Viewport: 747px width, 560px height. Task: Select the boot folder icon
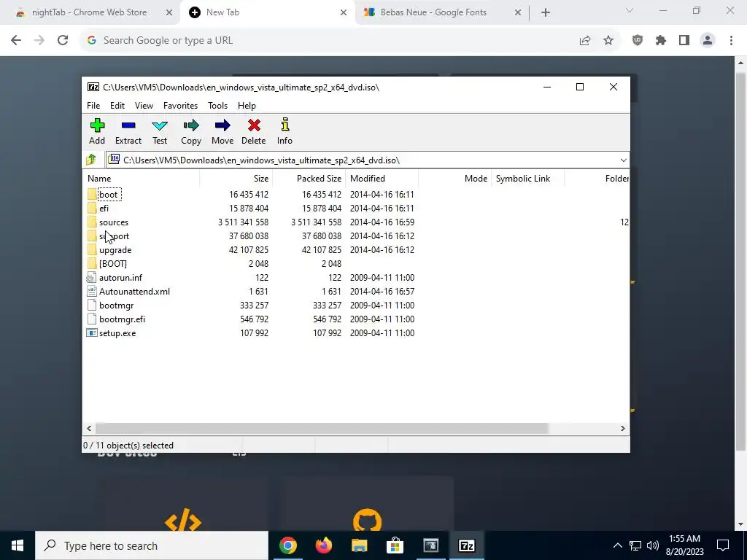tap(92, 194)
